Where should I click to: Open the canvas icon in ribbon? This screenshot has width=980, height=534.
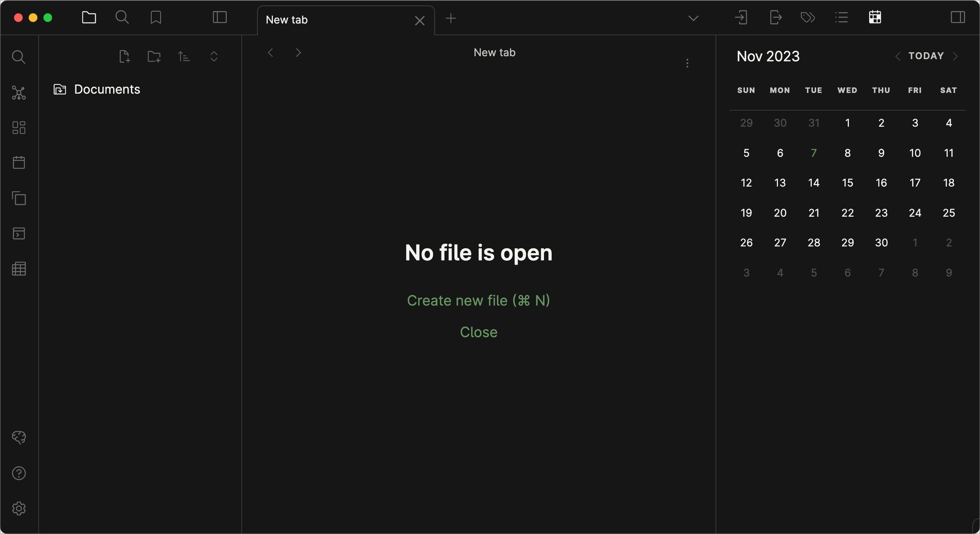(x=19, y=128)
